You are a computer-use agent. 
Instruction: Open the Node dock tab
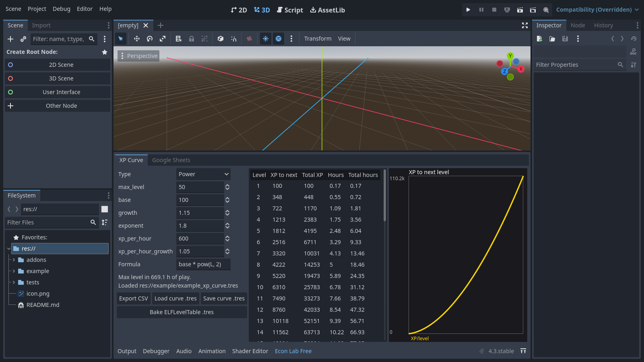pos(578,25)
